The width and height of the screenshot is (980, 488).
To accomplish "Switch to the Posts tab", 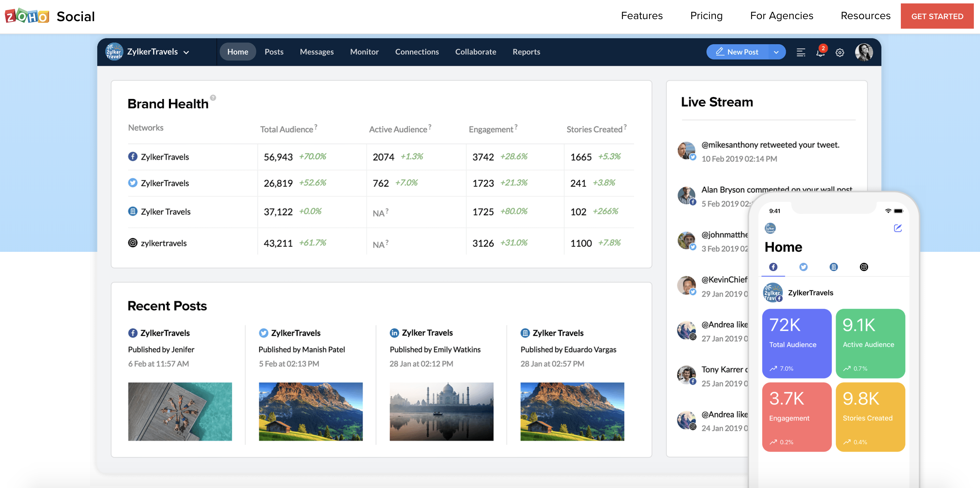I will [x=274, y=52].
